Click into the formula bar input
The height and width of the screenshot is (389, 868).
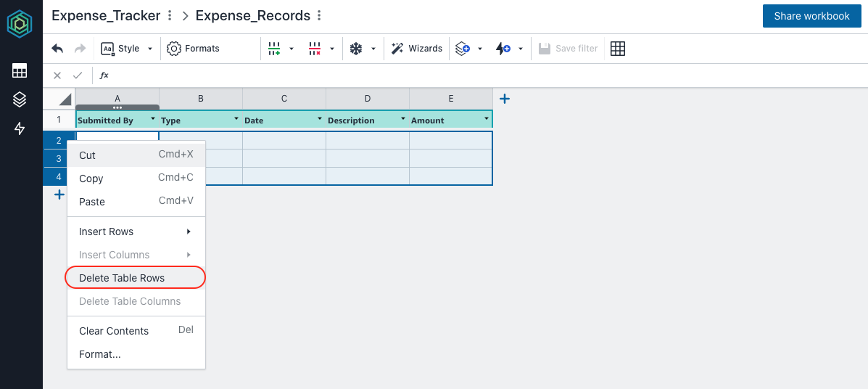coord(487,75)
